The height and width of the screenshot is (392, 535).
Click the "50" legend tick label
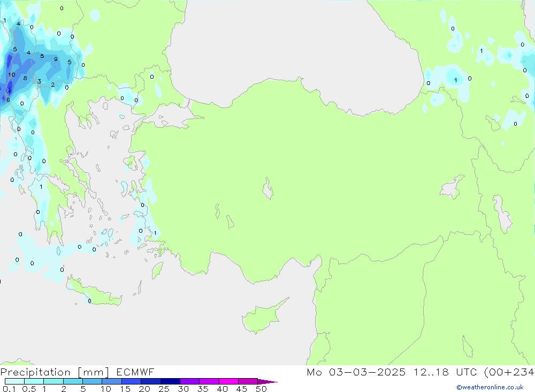click(261, 389)
